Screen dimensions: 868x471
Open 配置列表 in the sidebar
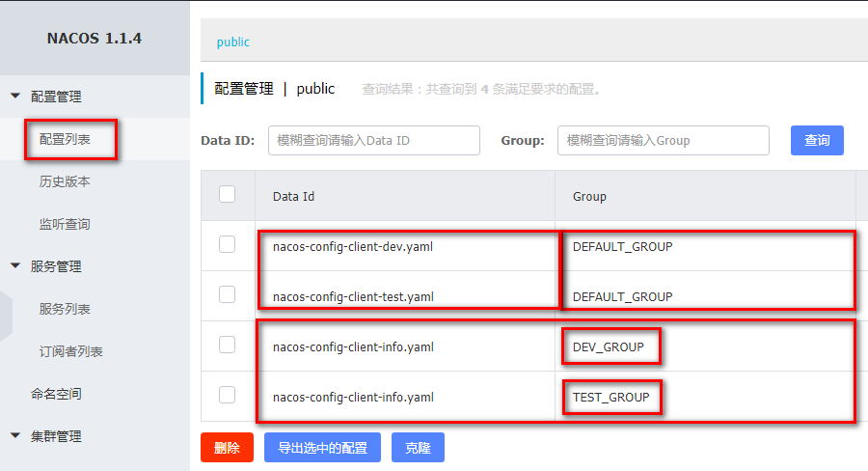click(65, 139)
